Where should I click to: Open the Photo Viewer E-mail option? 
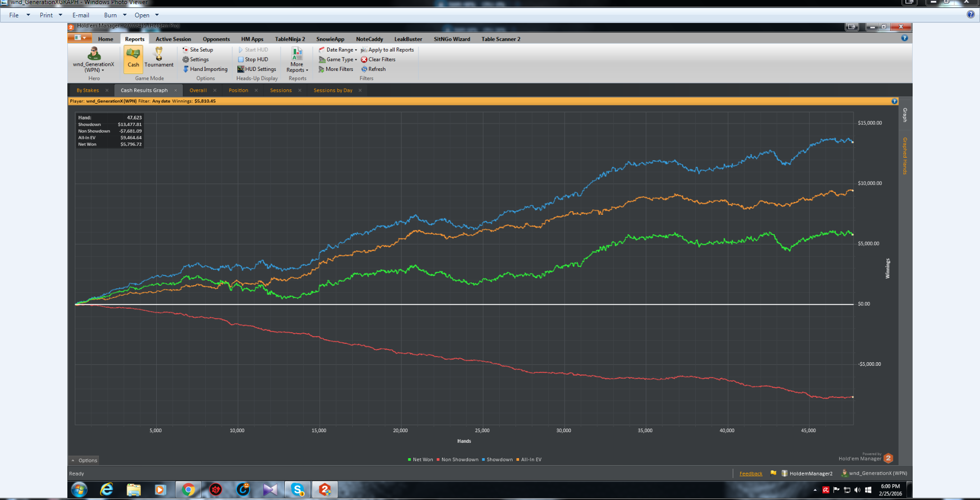tap(81, 15)
